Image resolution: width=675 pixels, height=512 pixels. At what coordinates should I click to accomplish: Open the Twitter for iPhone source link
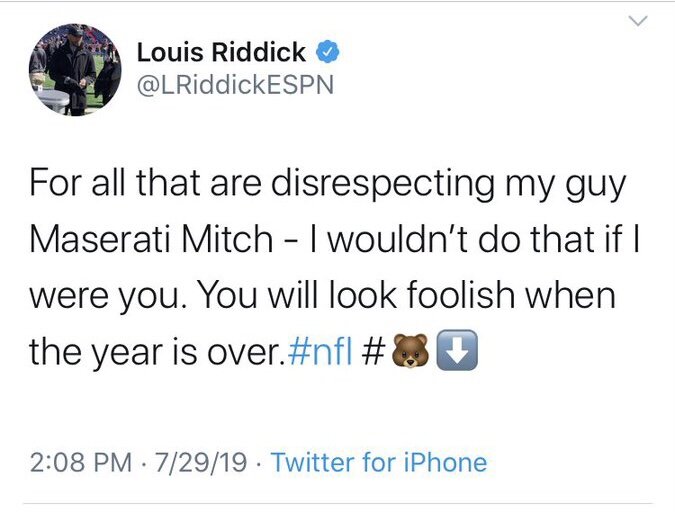tap(379, 463)
